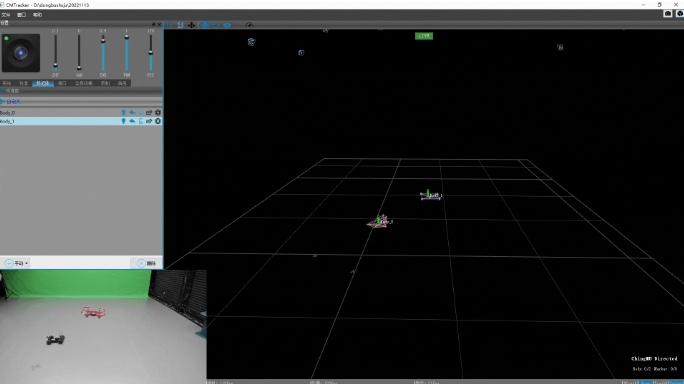Click the link chain icon in viewport toolbar
Image resolution: width=684 pixels, height=384 pixels.
click(x=180, y=25)
